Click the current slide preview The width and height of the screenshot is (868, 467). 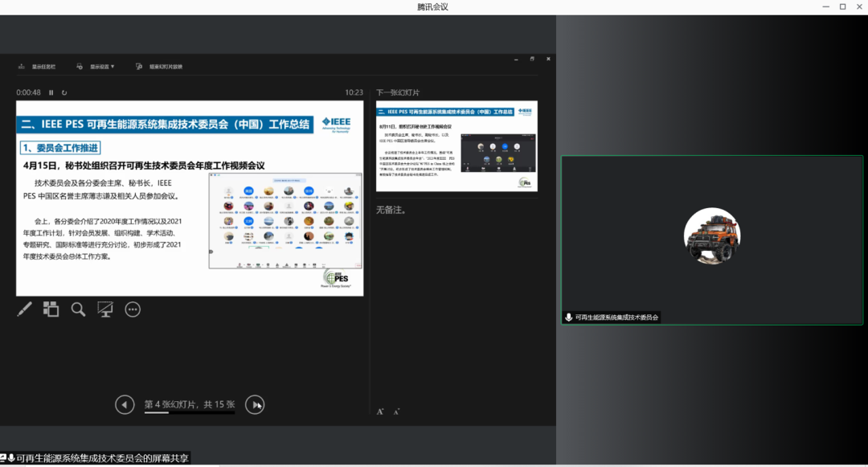[x=190, y=198]
